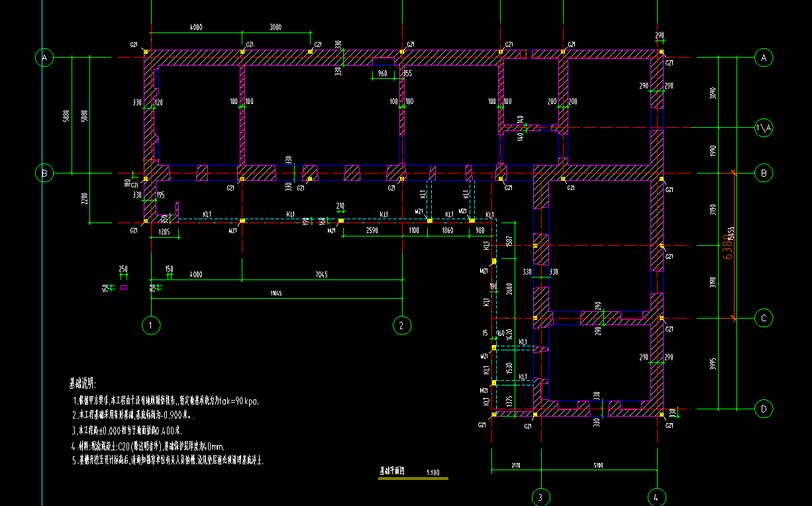Select axis bubble 2 at bottom
The height and width of the screenshot is (506, 812).
click(402, 325)
